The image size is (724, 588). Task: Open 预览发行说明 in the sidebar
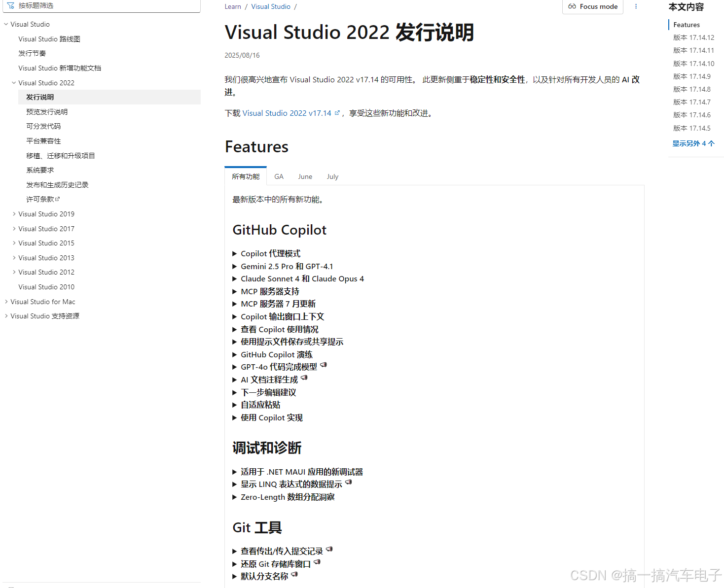(47, 112)
